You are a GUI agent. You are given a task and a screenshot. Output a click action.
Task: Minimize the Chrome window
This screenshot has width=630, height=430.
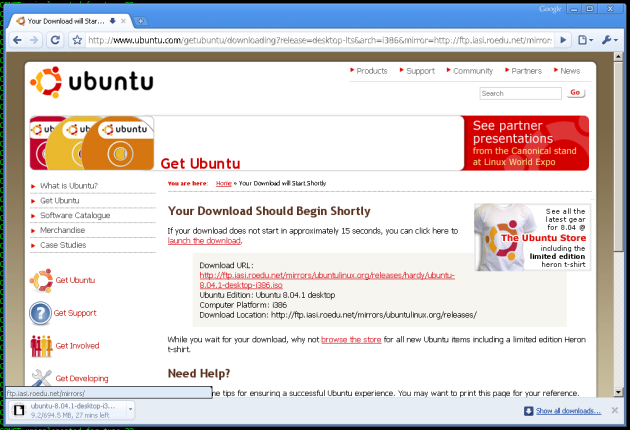click(574, 9)
